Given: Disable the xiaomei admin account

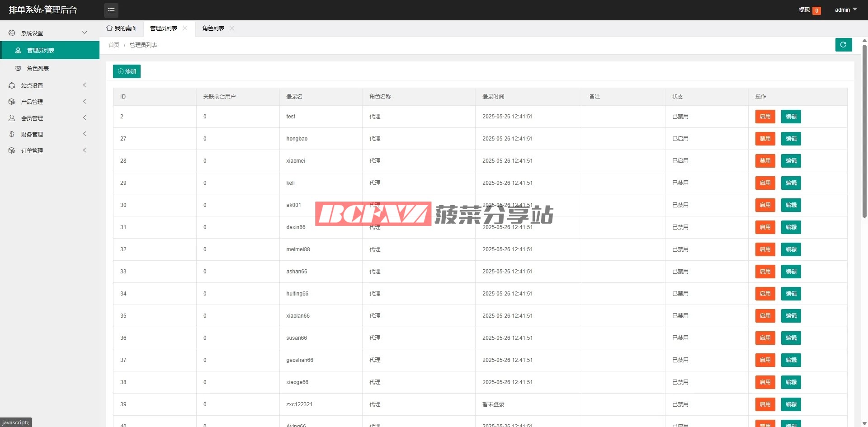Looking at the screenshot, I should point(765,161).
